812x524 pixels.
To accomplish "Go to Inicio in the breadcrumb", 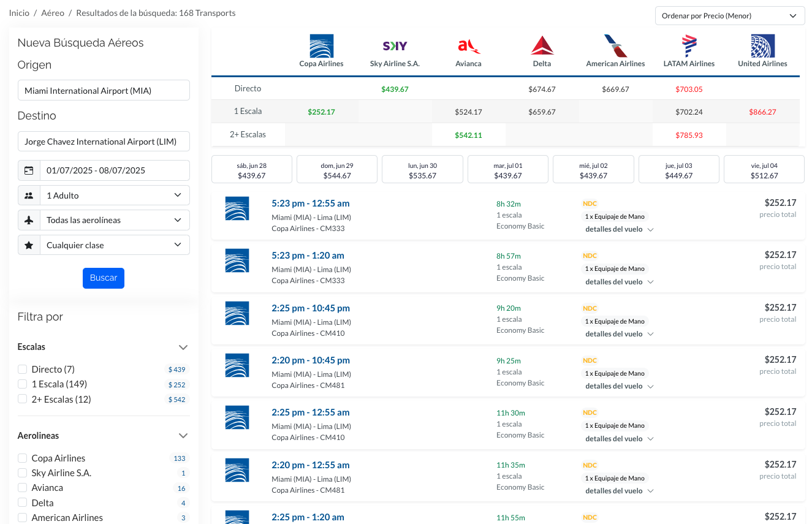I will (19, 13).
